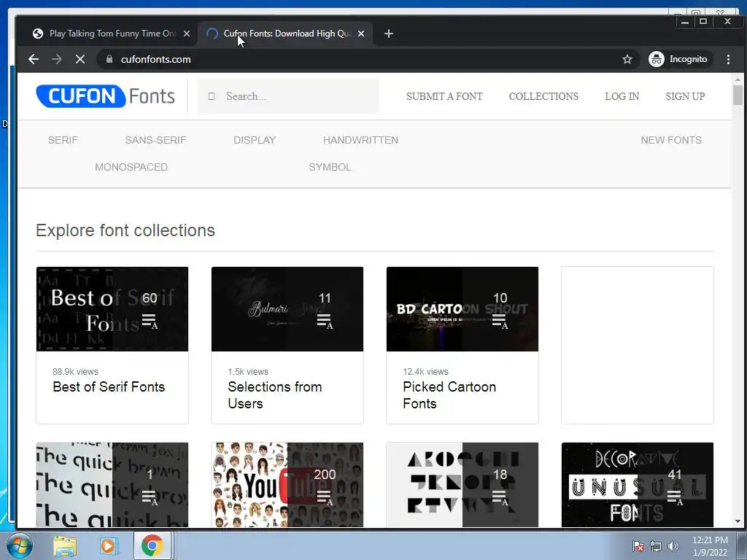Screen dimensions: 747x560
Task: Open the NEW FONTS link
Action: pos(671,140)
